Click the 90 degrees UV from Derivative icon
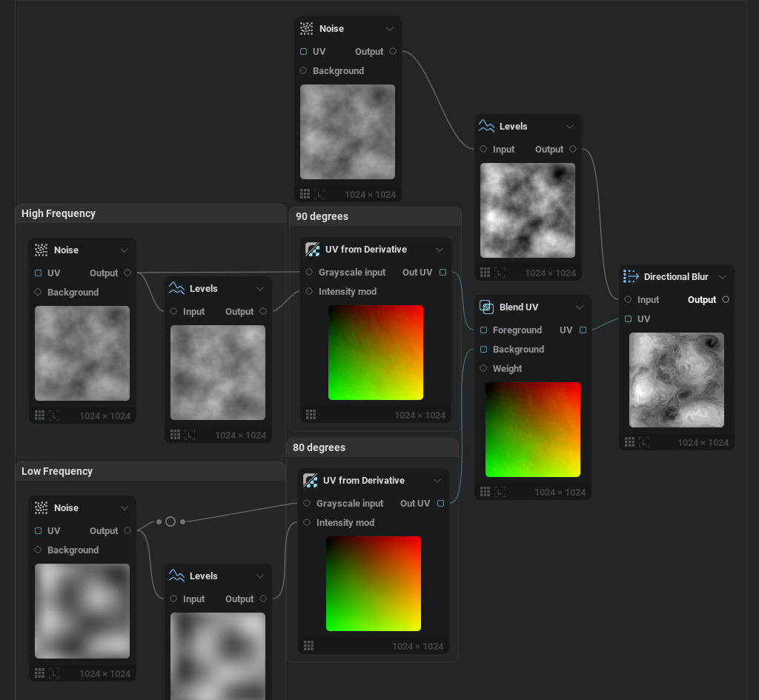 coord(312,250)
